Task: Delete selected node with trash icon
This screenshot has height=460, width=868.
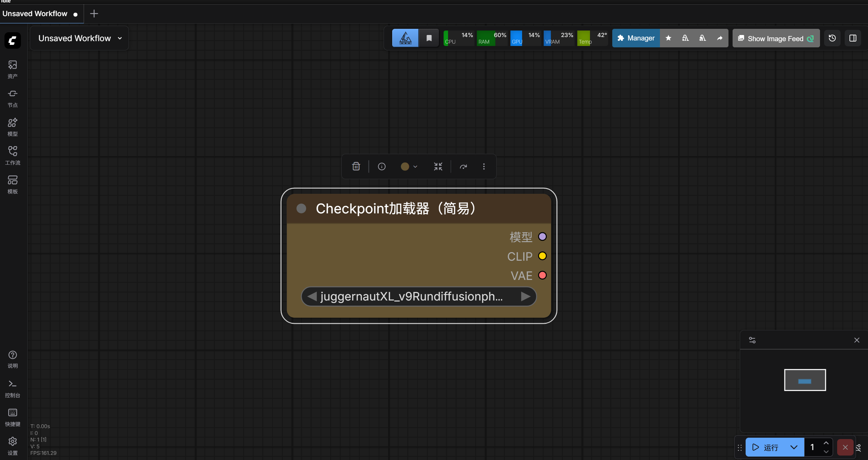Action: pos(356,166)
